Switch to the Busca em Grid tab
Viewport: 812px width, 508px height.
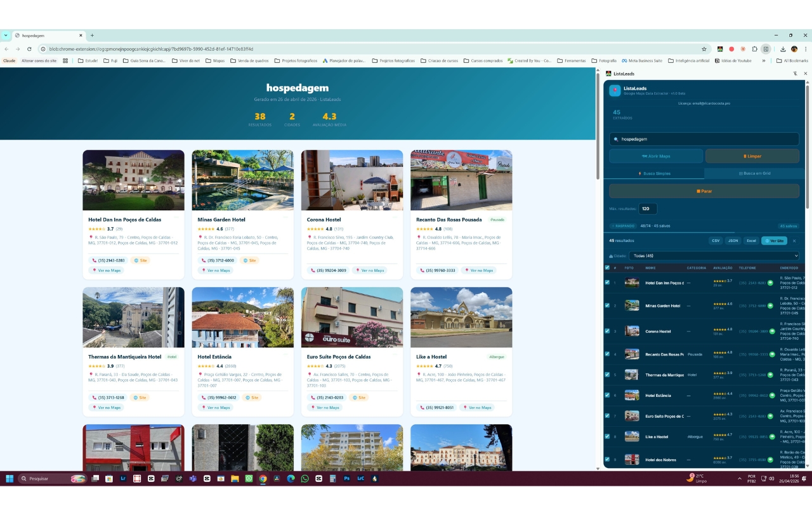pos(754,173)
